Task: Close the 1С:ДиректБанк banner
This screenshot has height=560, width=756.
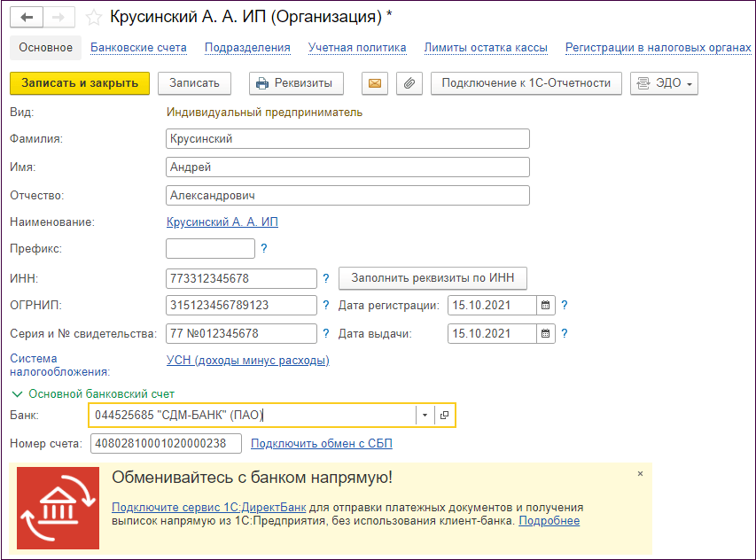Action: (640, 474)
